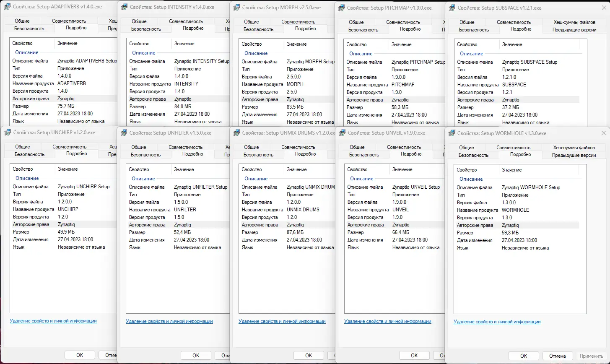The image size is (610, 364).
Task: Open Предыдущие версии tab in WORMHOLE window
Action: click(x=574, y=155)
